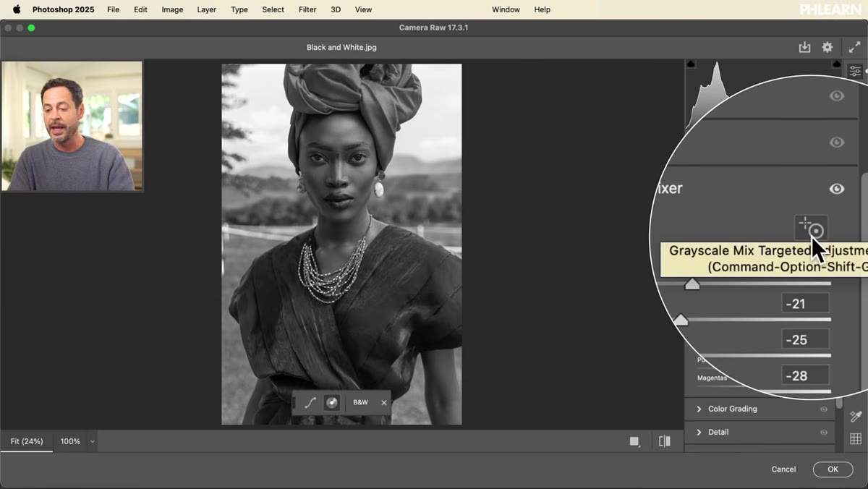The width and height of the screenshot is (868, 489).
Task: Open the Apple menu
Action: [16, 9]
